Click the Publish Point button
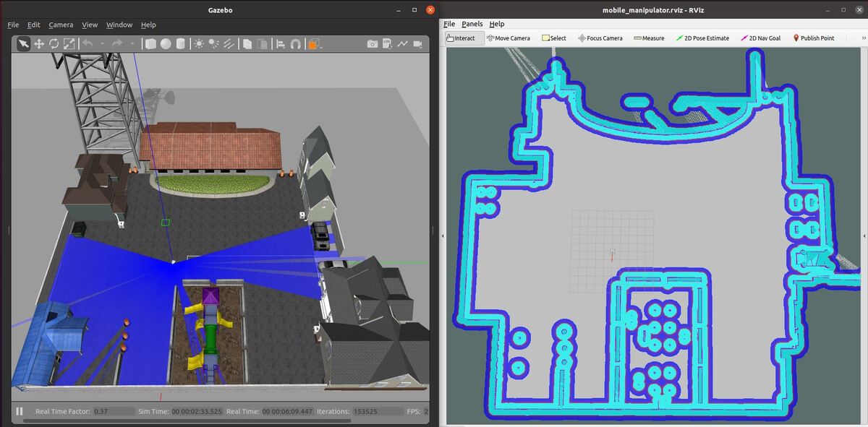Viewport: 868px width, 427px height. click(814, 38)
